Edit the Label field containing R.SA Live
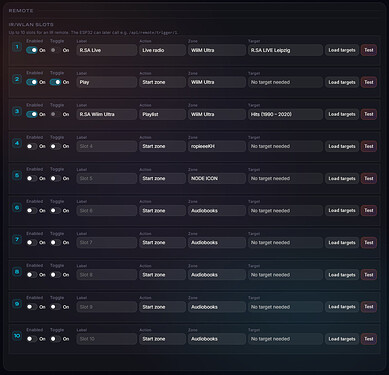This screenshot has height=375, width=389. [107, 50]
